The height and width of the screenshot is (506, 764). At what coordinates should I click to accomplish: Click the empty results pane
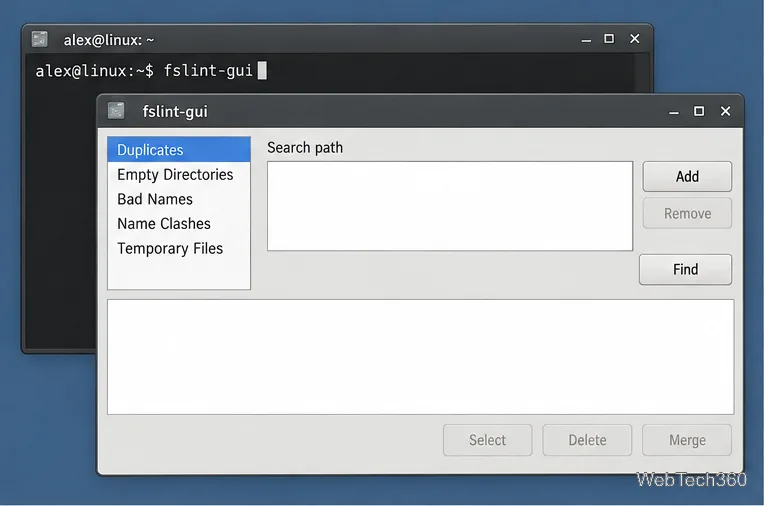coord(420,357)
